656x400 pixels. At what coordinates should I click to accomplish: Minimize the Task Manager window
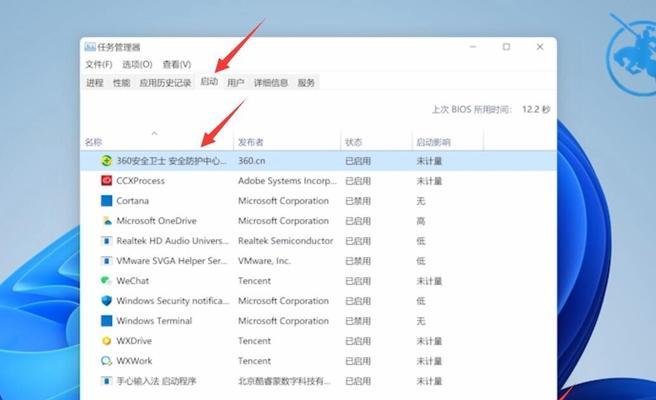[473, 47]
